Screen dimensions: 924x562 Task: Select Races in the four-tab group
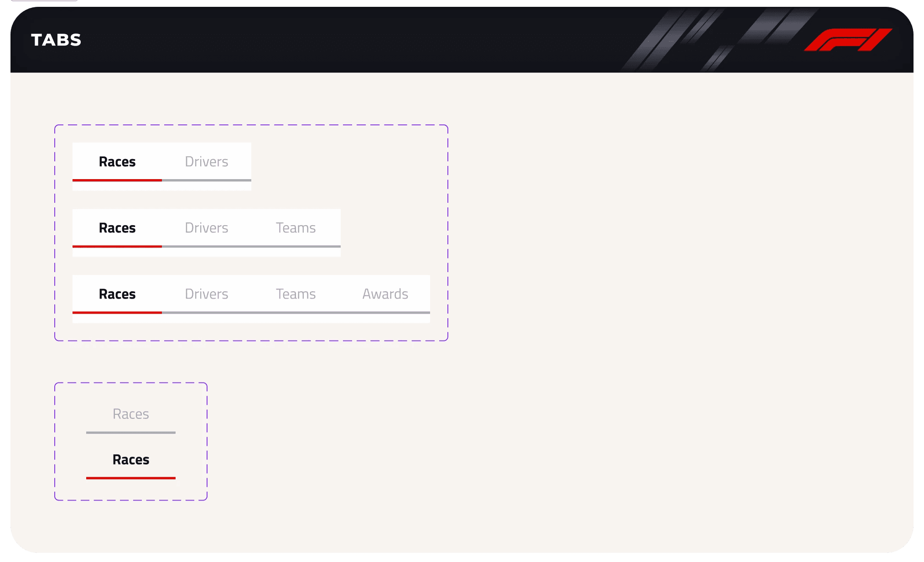(x=117, y=294)
